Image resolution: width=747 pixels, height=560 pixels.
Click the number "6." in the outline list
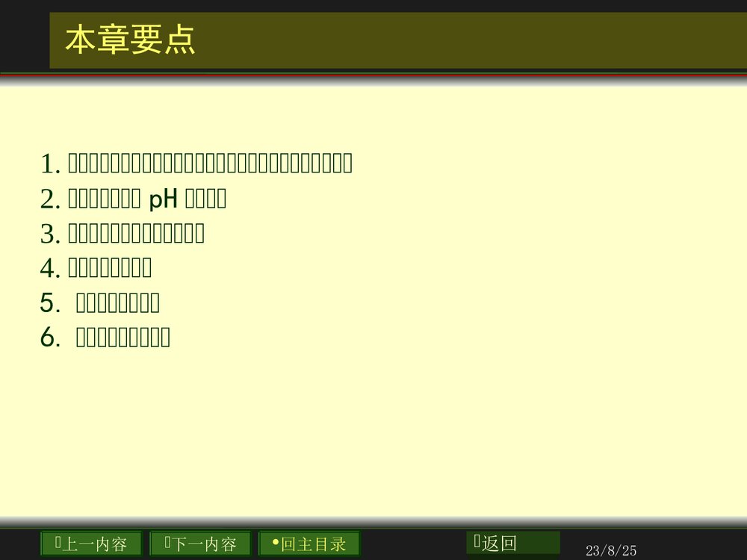coord(49,337)
